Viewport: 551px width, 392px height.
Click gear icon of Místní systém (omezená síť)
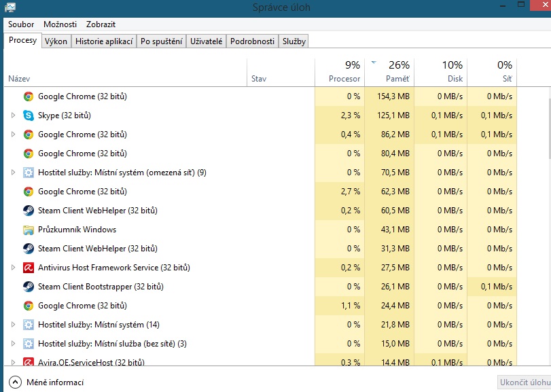(29, 173)
